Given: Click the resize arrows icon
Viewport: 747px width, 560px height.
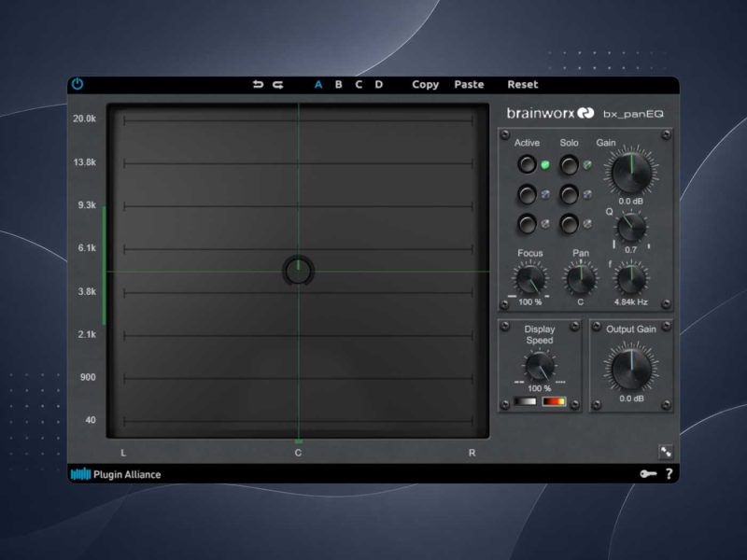Looking at the screenshot, I should [666, 452].
